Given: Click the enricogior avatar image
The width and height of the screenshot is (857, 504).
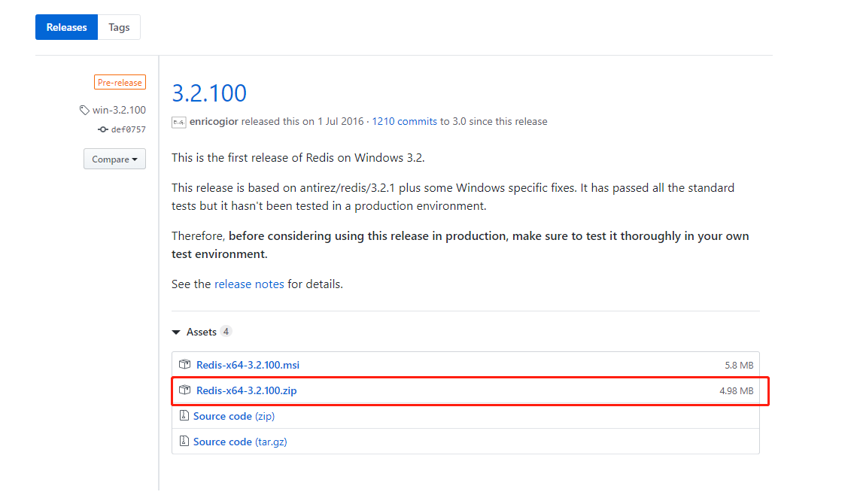Looking at the screenshot, I should 179,123.
